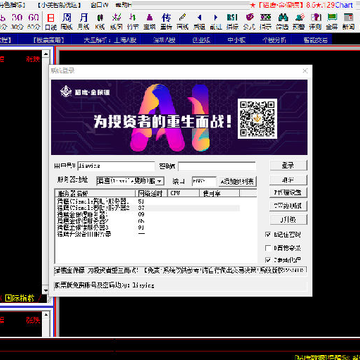Click the add-to-list button beside port
Screen dimensions: 360x360
click(x=237, y=182)
